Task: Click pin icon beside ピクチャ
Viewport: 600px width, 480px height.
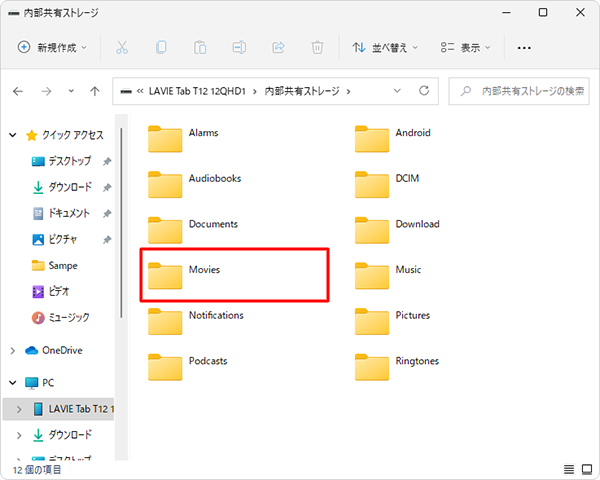Action: pos(107,240)
